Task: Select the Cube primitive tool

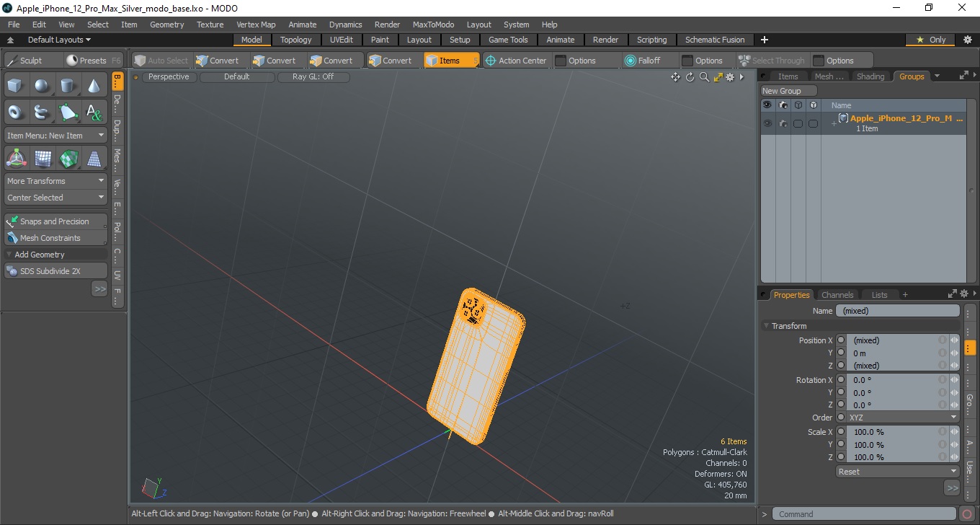Action: [16, 87]
